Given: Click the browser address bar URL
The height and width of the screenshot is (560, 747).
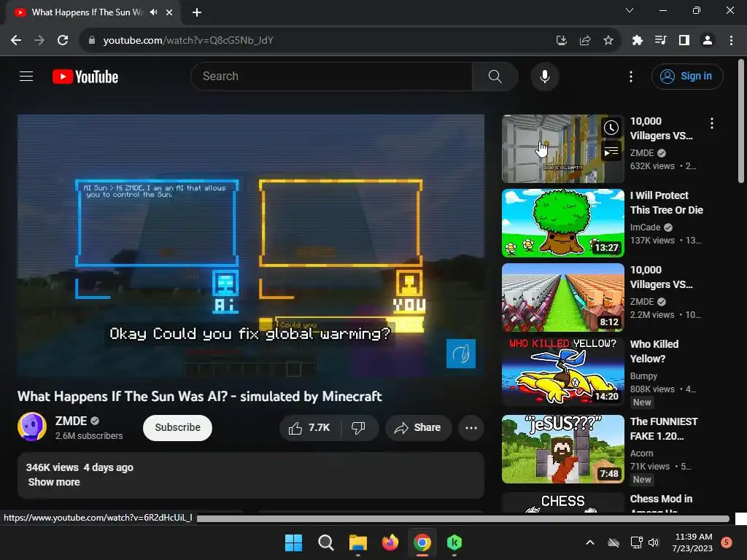Looking at the screenshot, I should click(x=188, y=41).
